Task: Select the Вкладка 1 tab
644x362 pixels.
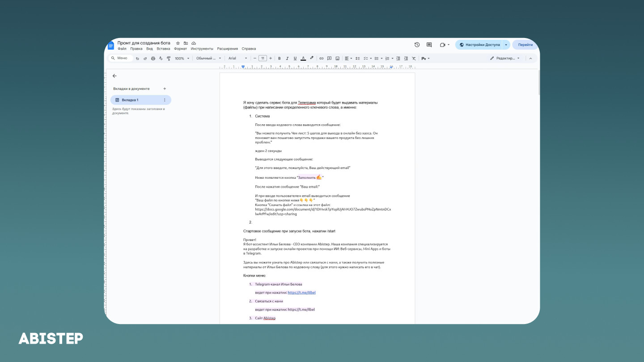Action: [140, 100]
